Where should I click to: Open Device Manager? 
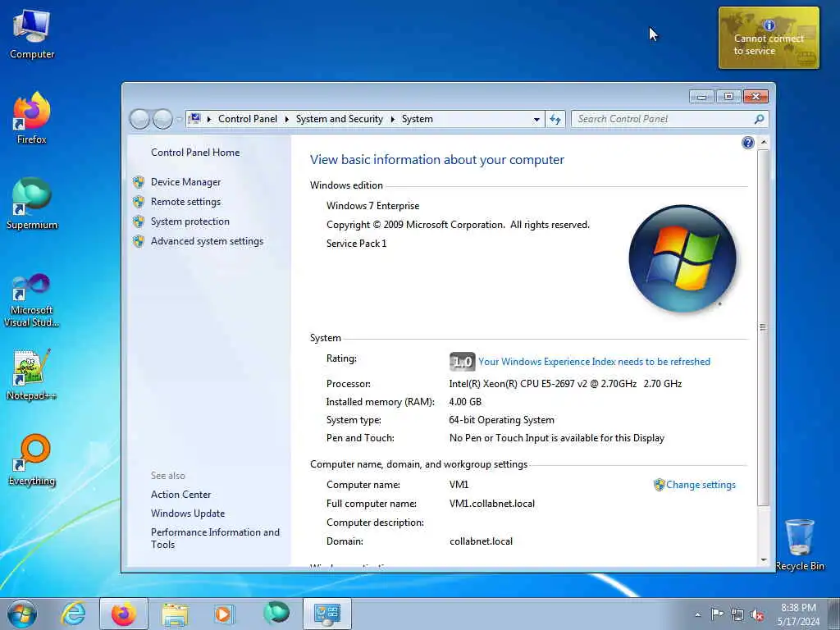pyautogui.click(x=185, y=182)
